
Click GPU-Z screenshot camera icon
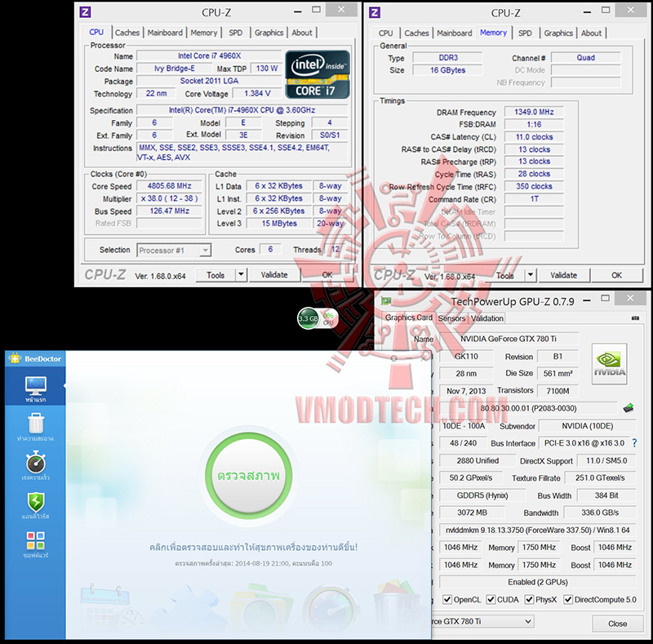pos(635,318)
